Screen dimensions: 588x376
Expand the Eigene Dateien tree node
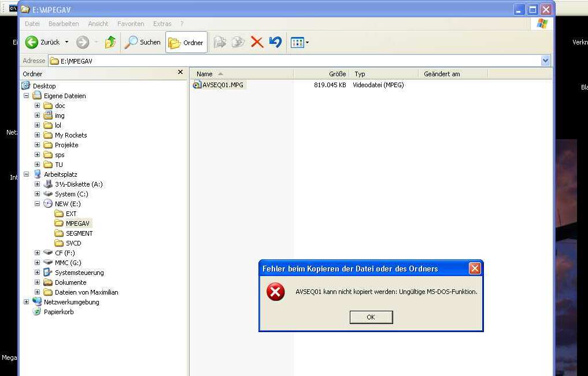[28, 95]
